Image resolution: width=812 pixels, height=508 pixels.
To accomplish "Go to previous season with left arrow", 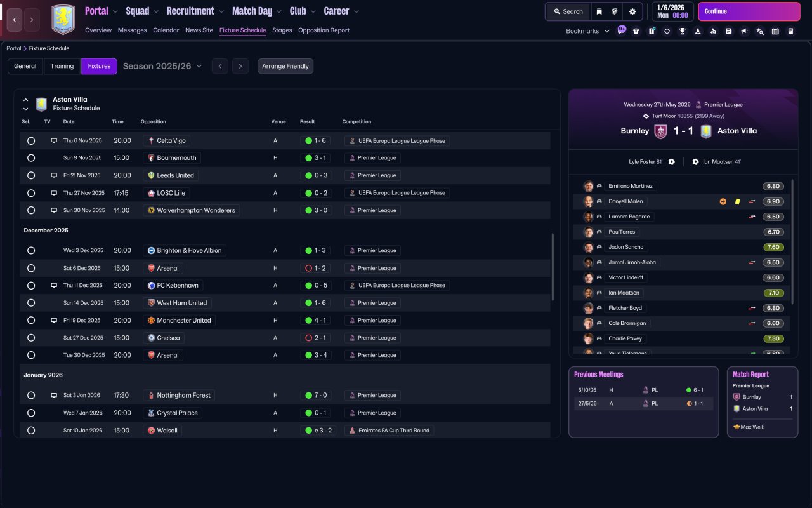I will [220, 66].
